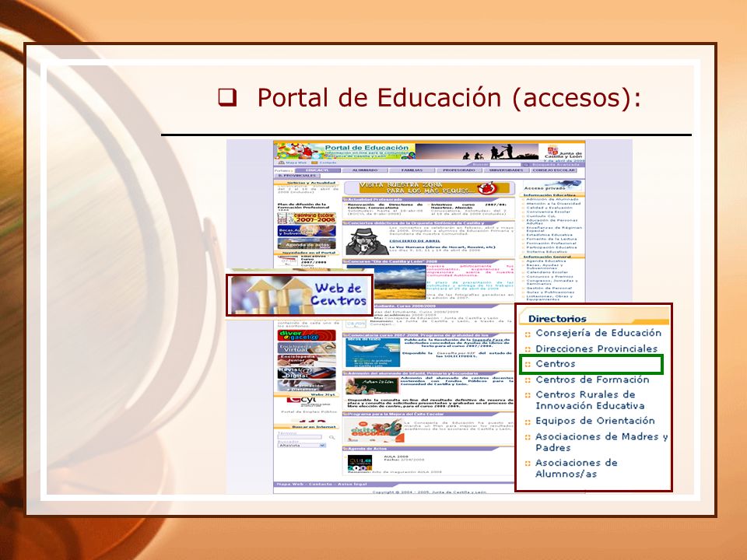This screenshot has height=560, width=747.
Task: Click the Becas, Ayudas y Subvenciones banner
Action: coord(307,231)
